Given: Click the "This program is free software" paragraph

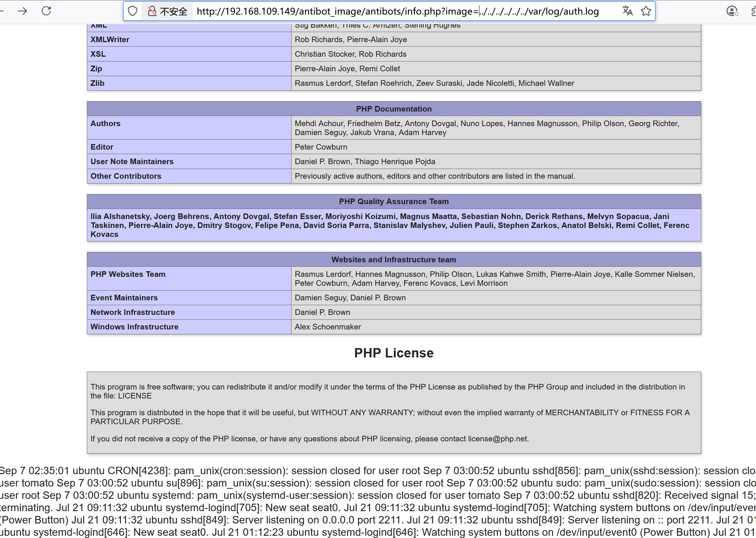Looking at the screenshot, I should tap(388, 391).
